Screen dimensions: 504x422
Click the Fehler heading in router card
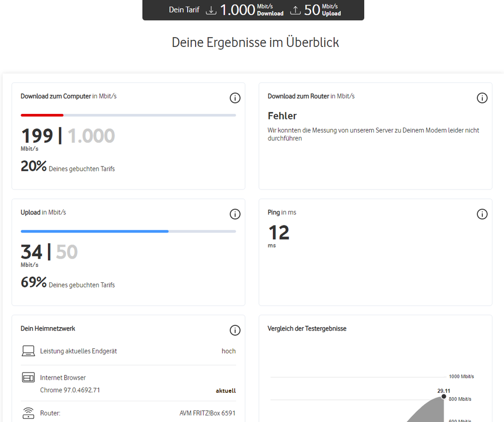click(x=282, y=116)
